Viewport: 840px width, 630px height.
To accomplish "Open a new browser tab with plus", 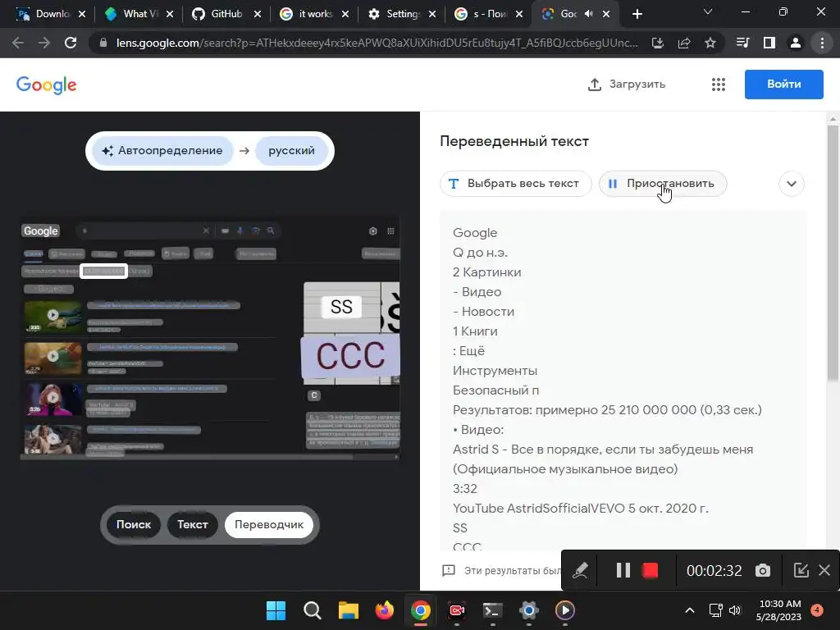I will point(637,14).
